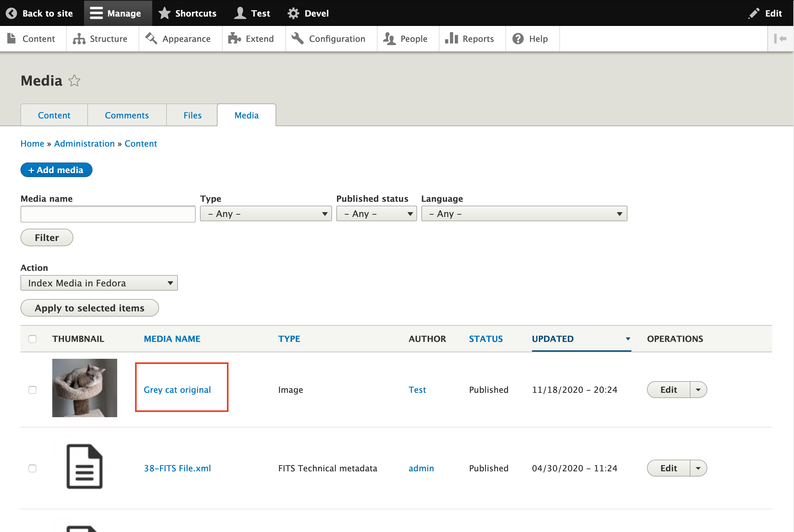Open the Action dropdown showing Index Media in Fedora
The width and height of the screenshot is (794, 532).
[99, 283]
